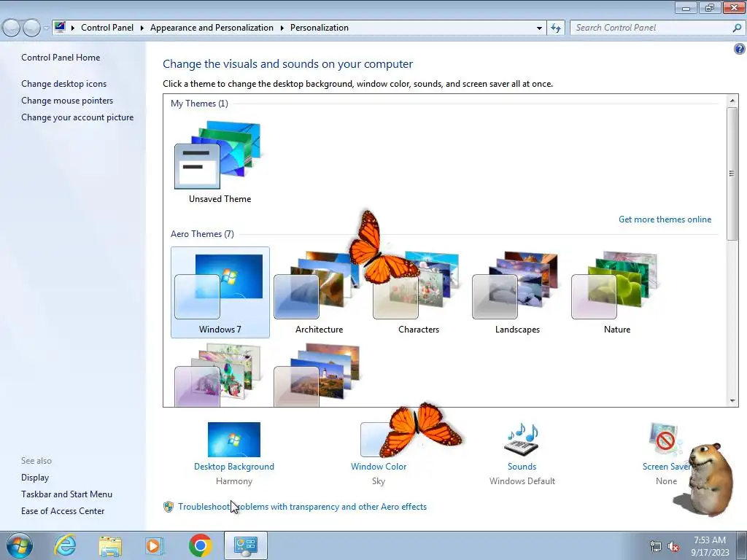Choose the Windows 7 Aero theme
This screenshot has width=747, height=560.
[220, 292]
